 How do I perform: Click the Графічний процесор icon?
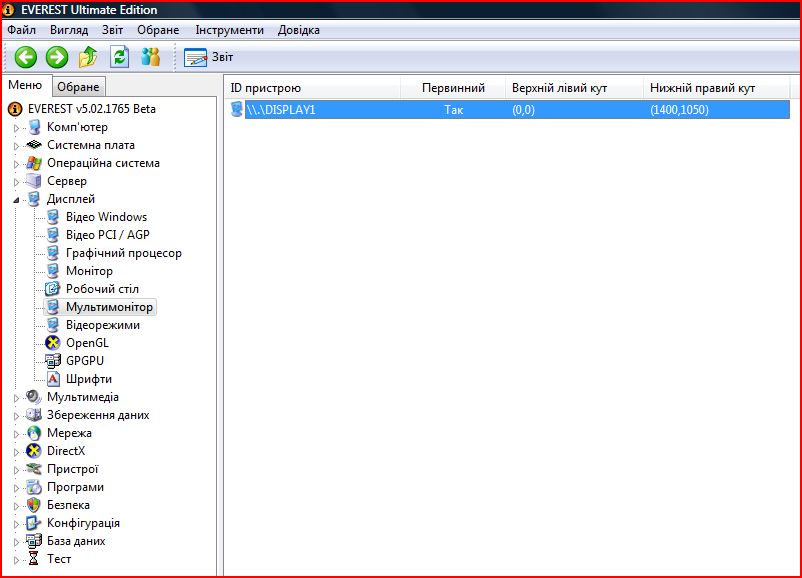53,253
